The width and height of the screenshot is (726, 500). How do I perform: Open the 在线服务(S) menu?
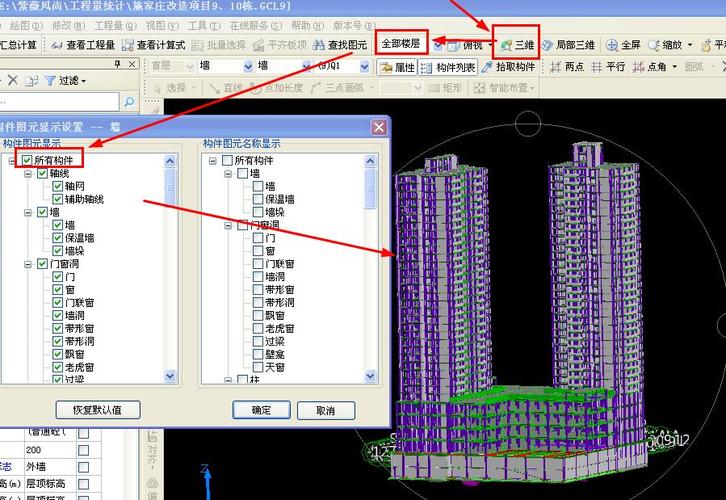coord(256,25)
